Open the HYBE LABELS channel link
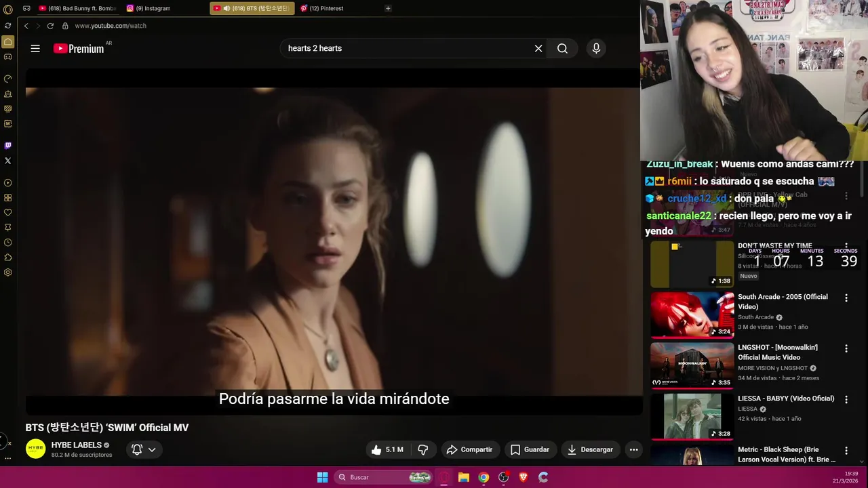 (77, 445)
